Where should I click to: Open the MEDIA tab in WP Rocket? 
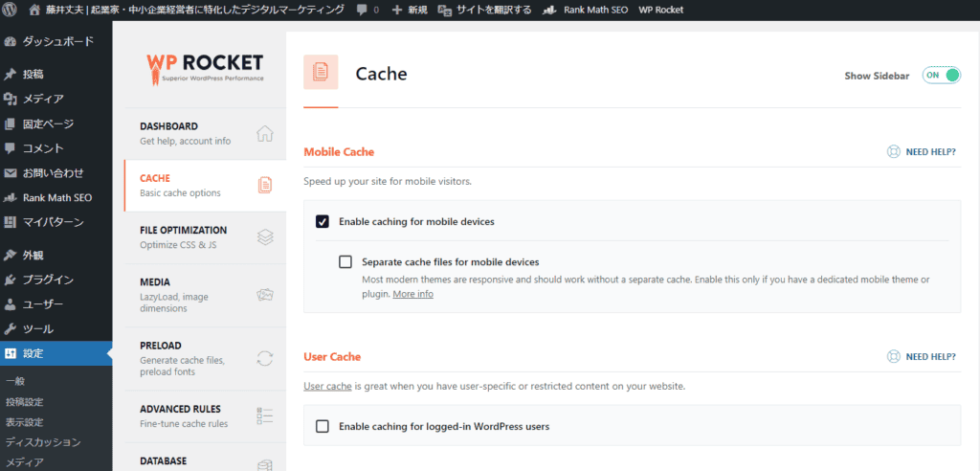click(x=205, y=295)
